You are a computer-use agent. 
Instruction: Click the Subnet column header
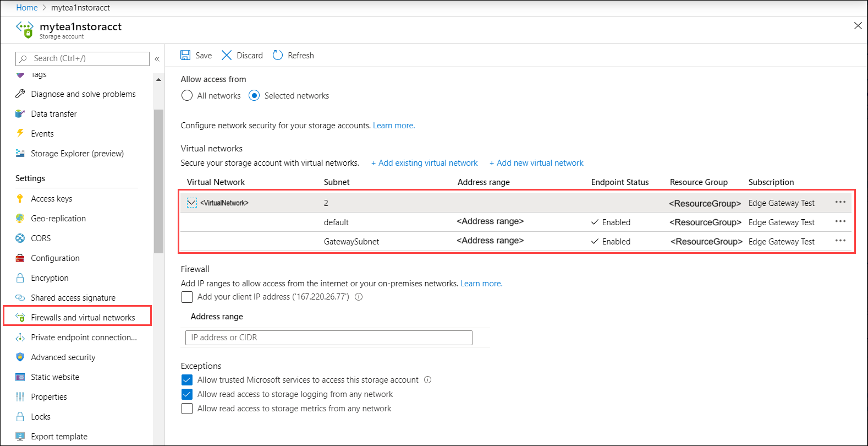(337, 182)
